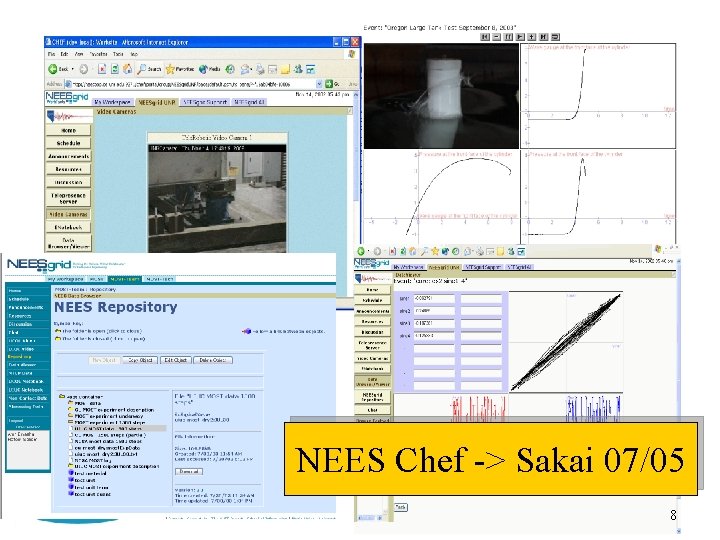Select the NEESgrid UNR tab in the video window
This screenshot has height=540, width=720.
click(157, 102)
